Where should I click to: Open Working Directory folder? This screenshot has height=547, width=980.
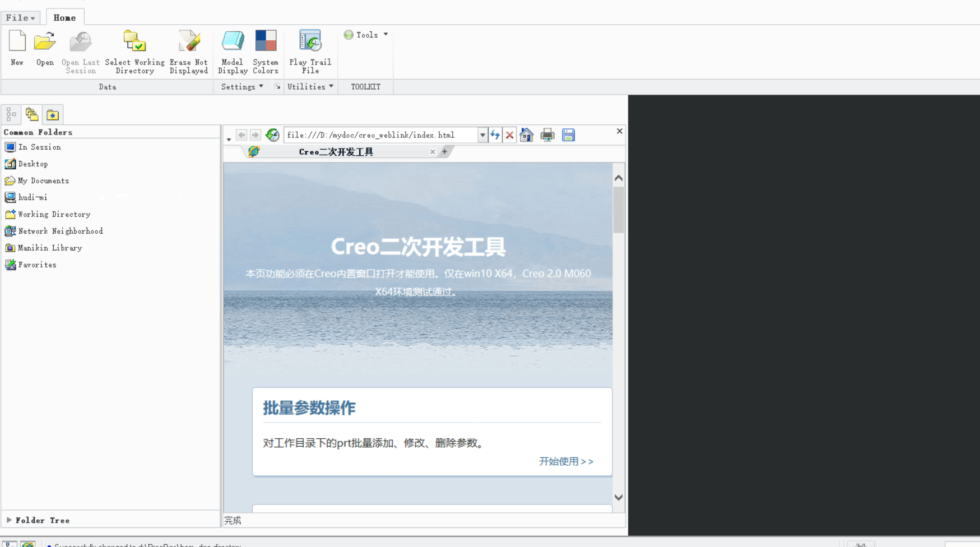48,215
